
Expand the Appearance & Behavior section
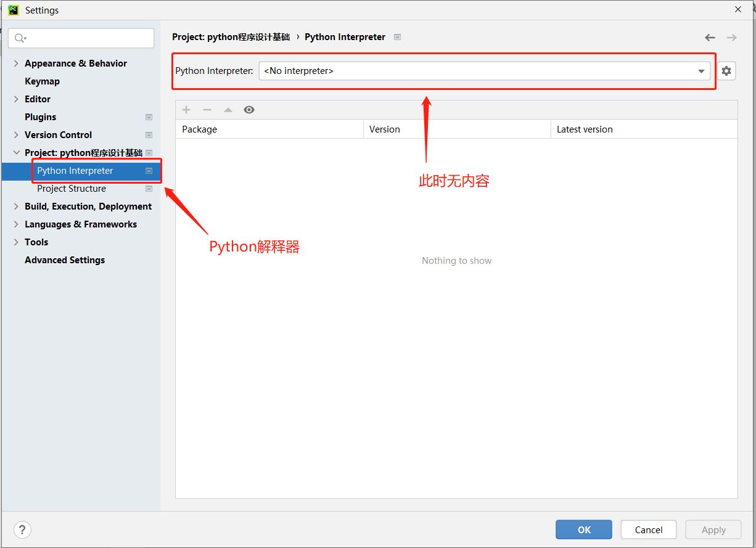(15, 63)
